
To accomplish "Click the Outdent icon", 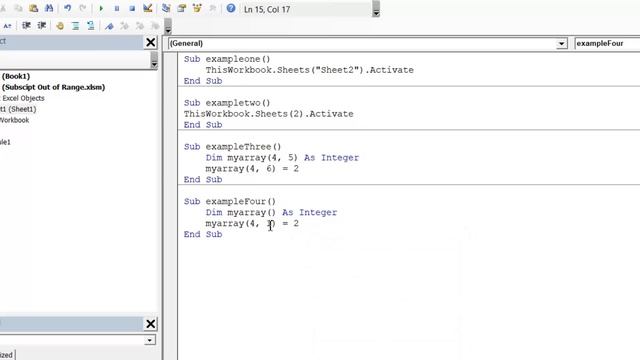I will click(42, 26).
